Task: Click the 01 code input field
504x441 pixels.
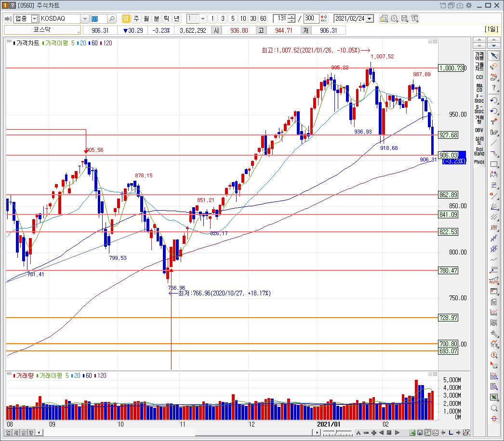Action: coord(98,19)
